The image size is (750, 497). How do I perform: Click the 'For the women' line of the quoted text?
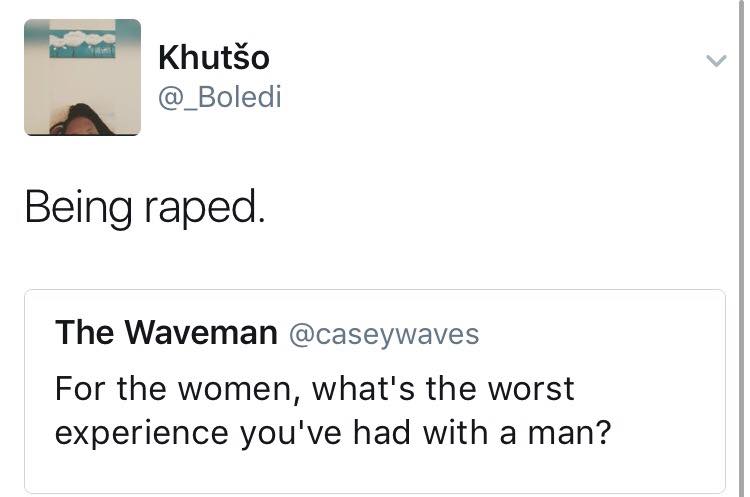coord(314,388)
